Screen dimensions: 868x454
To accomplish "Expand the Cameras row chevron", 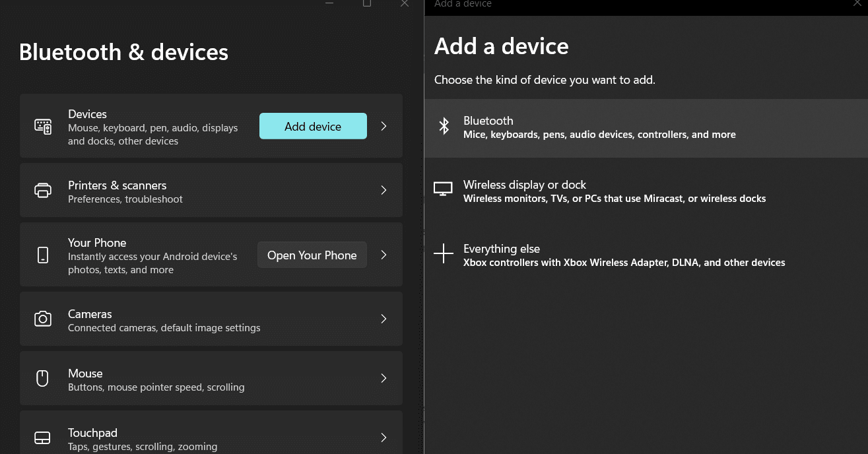I will click(384, 319).
